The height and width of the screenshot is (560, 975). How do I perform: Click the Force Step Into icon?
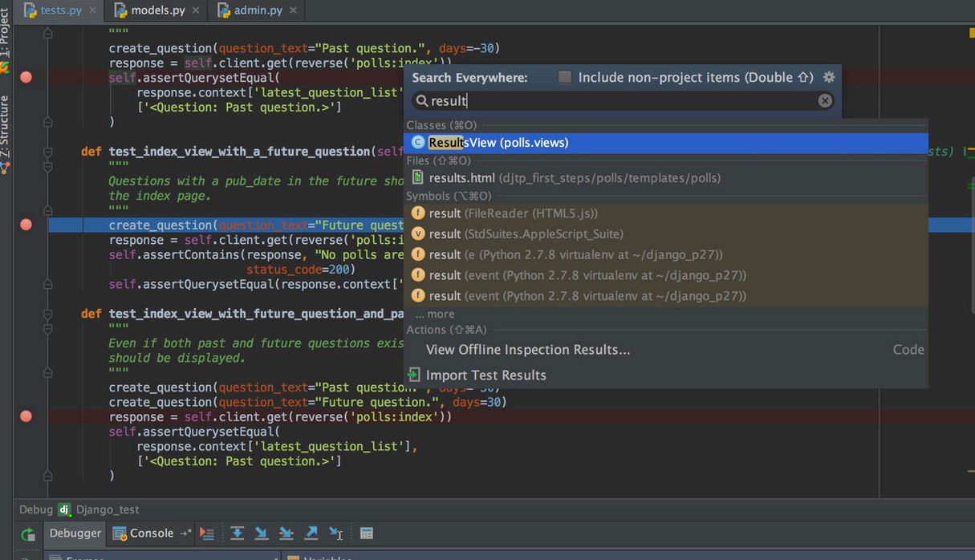tap(286, 534)
